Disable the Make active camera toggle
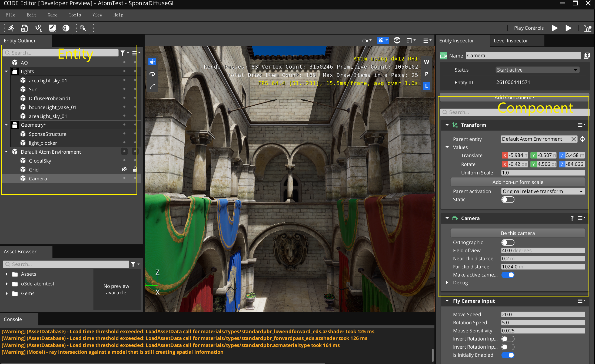 tap(507, 275)
